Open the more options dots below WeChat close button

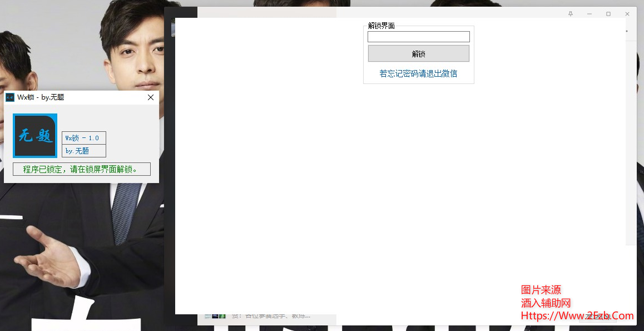pyautogui.click(x=627, y=31)
